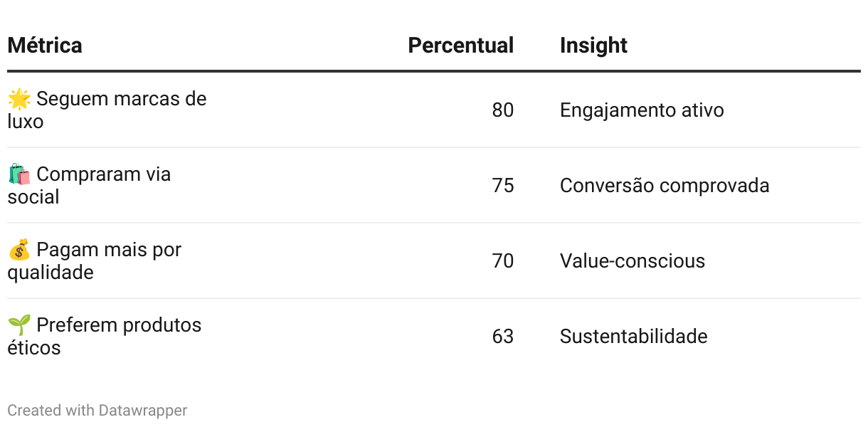This screenshot has height=427, width=868.
Task: Click the star emoji icon
Action: (x=19, y=99)
